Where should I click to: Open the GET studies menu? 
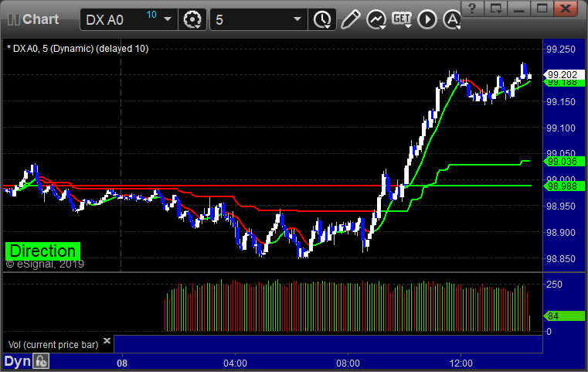[x=402, y=19]
